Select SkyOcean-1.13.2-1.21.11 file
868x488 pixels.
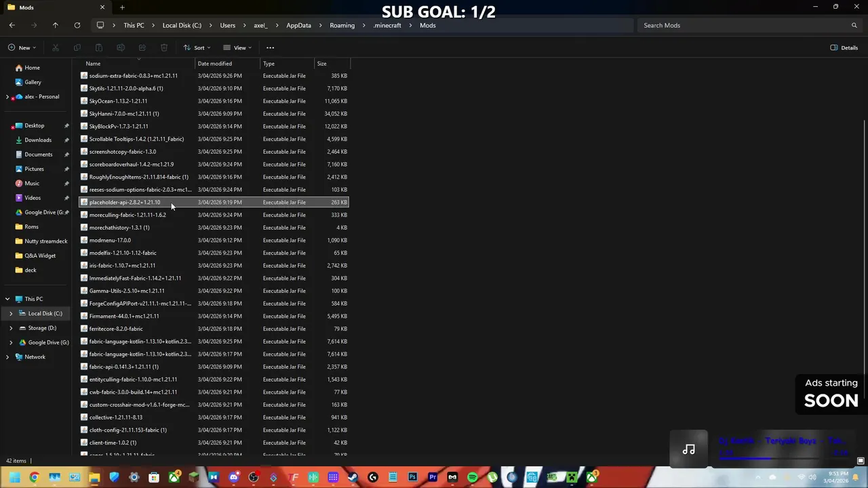214,101
